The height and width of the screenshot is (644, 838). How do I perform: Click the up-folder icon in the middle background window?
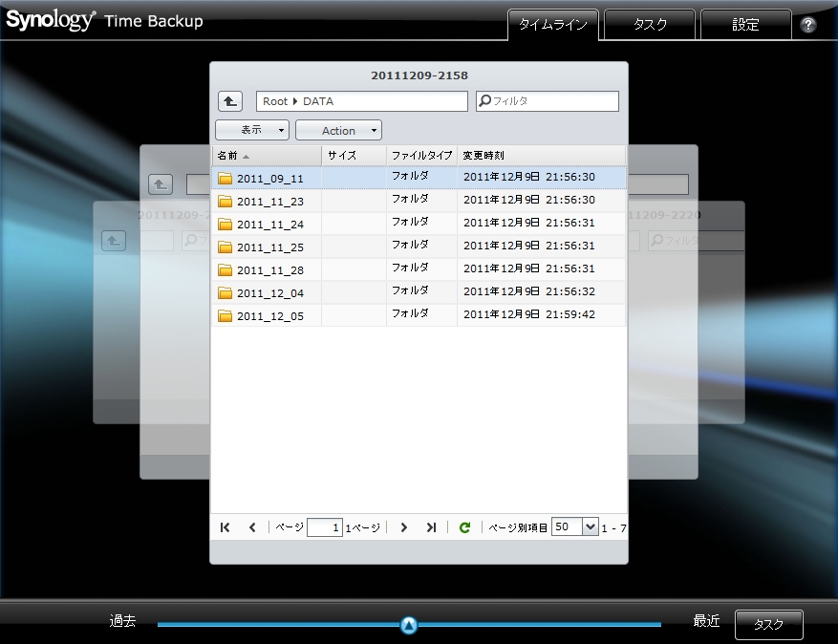point(161,184)
